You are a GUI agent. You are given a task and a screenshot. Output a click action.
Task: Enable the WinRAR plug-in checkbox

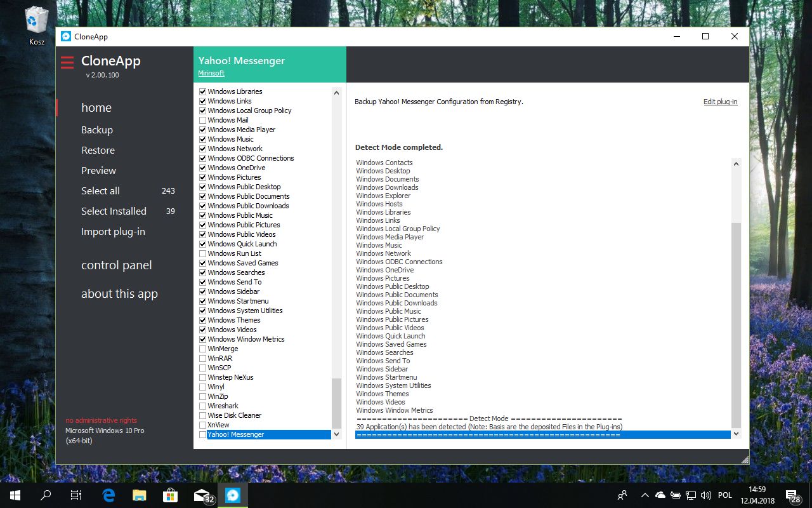pos(203,358)
